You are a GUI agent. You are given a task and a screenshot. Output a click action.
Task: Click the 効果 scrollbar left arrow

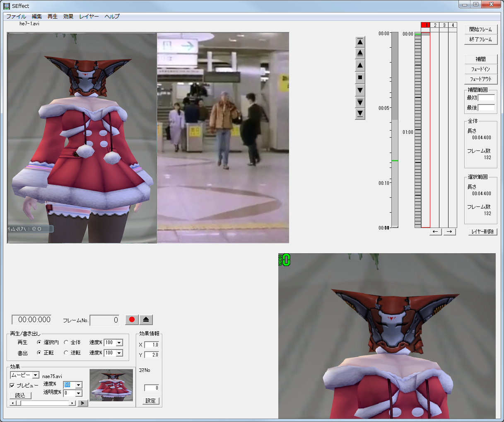coord(12,403)
